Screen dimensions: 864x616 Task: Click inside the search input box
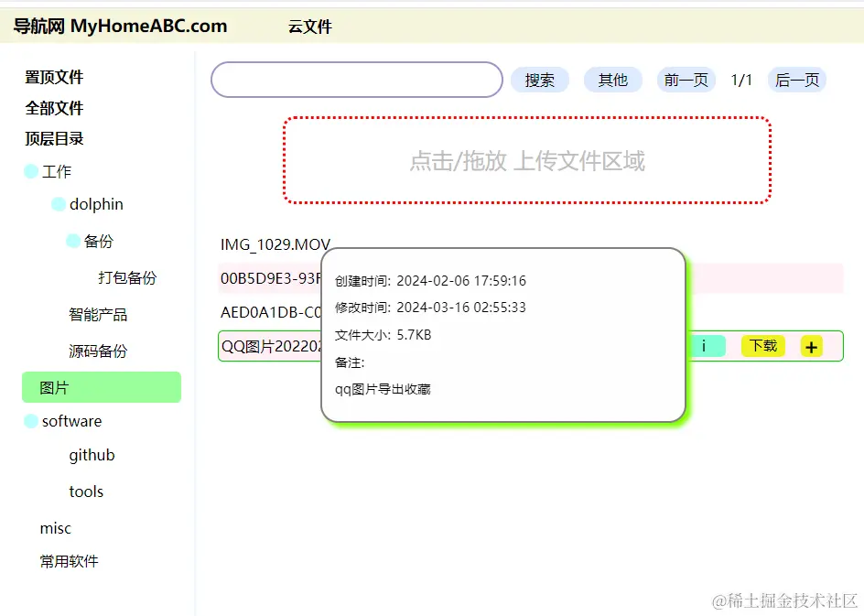[356, 80]
